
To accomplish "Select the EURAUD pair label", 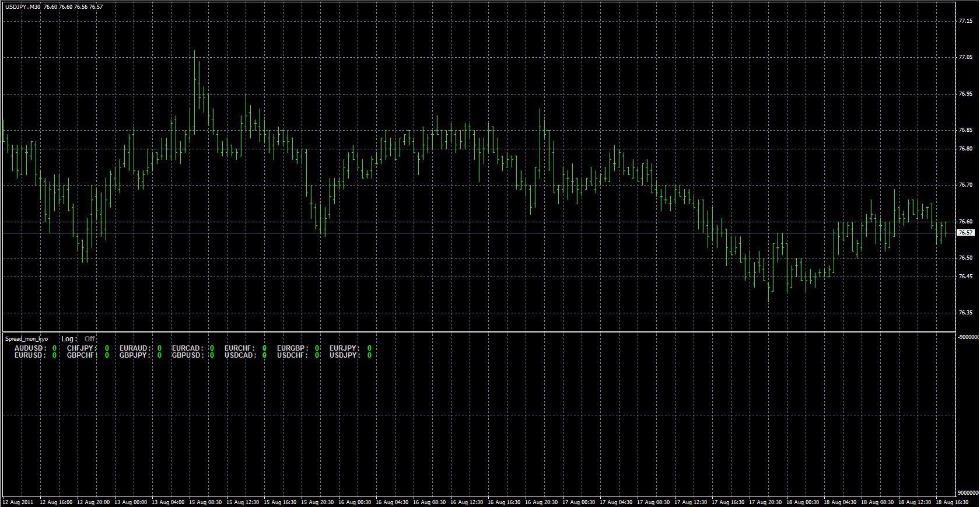I will pyautogui.click(x=135, y=348).
